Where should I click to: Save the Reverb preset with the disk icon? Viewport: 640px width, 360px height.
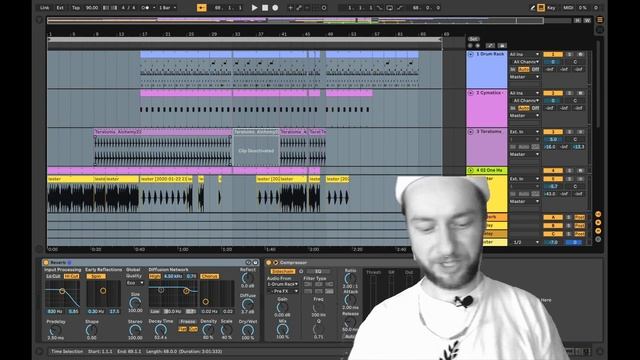(256, 262)
